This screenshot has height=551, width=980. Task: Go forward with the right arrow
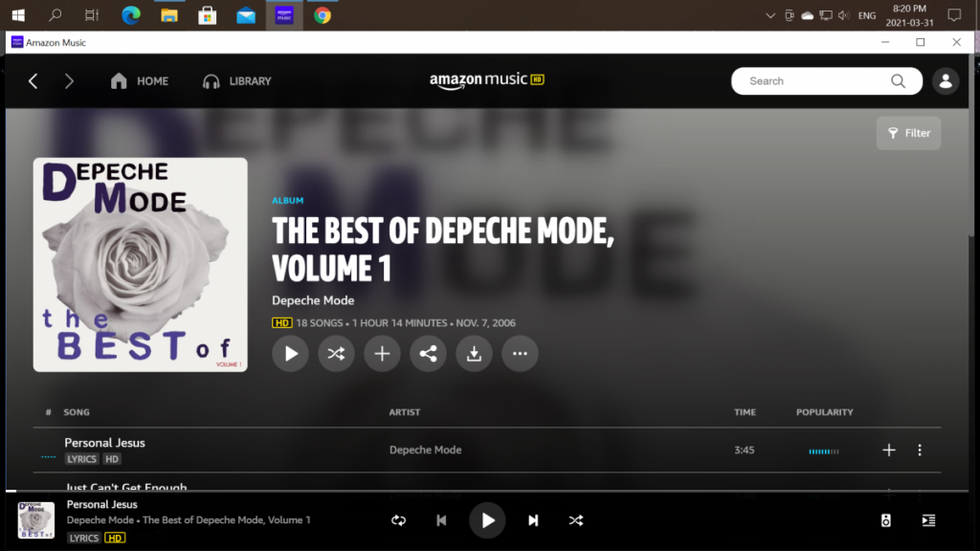tap(69, 81)
